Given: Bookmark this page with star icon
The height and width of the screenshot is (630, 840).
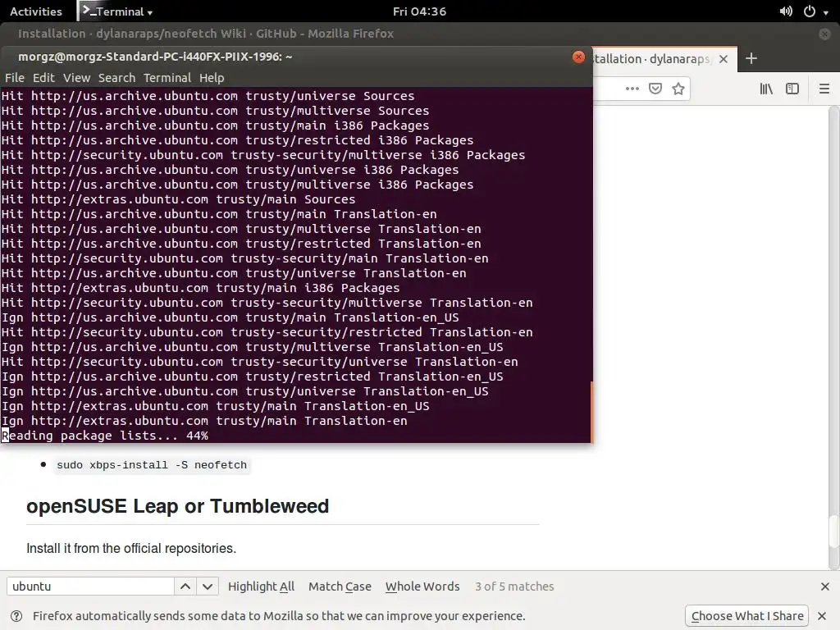Looking at the screenshot, I should tap(678, 89).
